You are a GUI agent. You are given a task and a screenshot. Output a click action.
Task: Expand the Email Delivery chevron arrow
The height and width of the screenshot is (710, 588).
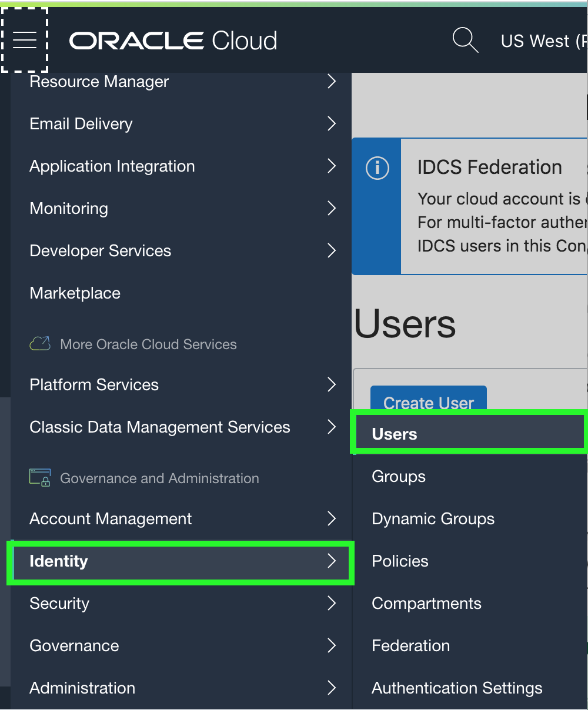click(332, 123)
